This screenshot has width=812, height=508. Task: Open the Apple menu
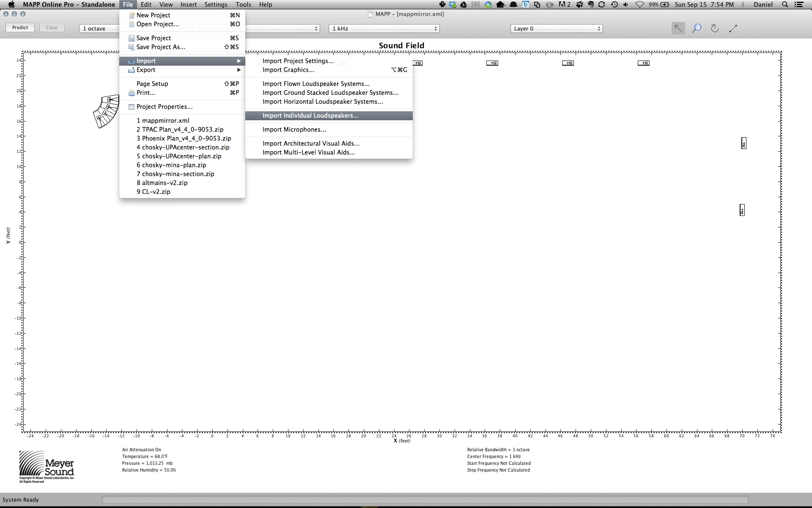click(x=11, y=5)
